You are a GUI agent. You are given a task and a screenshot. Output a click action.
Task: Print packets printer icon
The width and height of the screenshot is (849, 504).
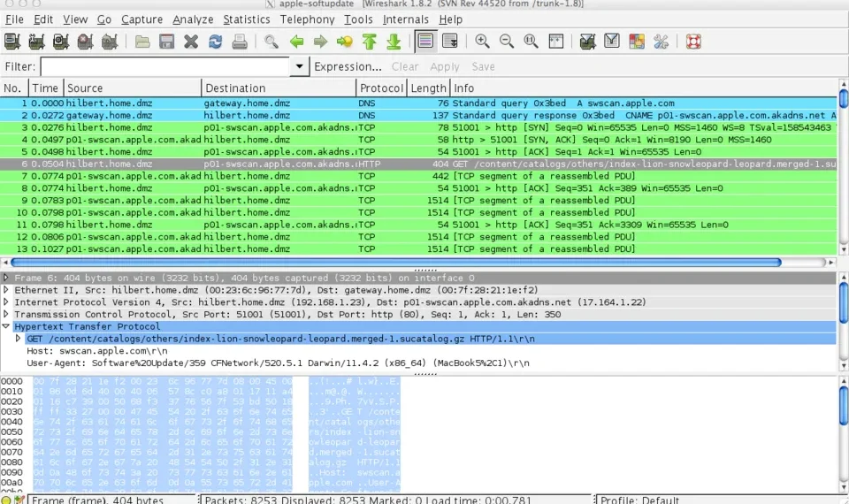240,42
